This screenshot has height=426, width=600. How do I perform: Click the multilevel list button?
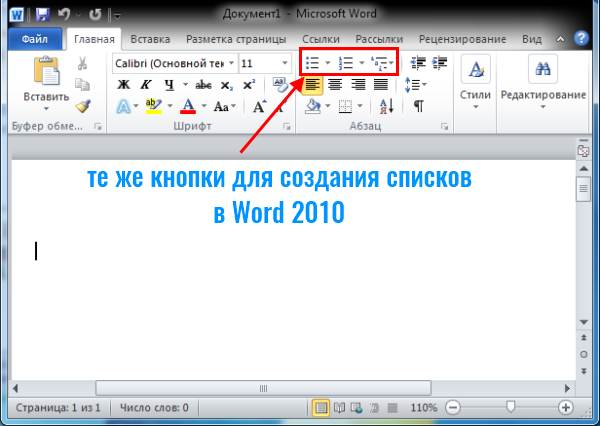point(378,62)
